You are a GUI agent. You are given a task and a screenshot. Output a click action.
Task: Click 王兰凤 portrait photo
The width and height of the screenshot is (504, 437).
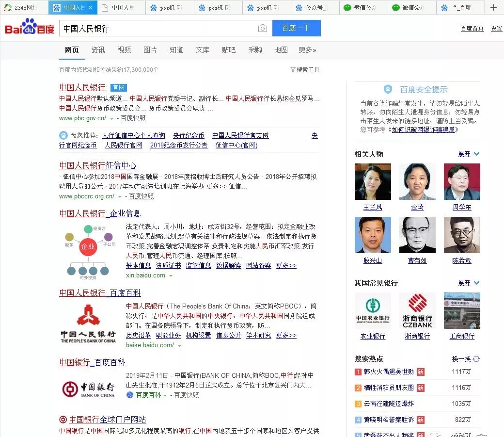[373, 181]
